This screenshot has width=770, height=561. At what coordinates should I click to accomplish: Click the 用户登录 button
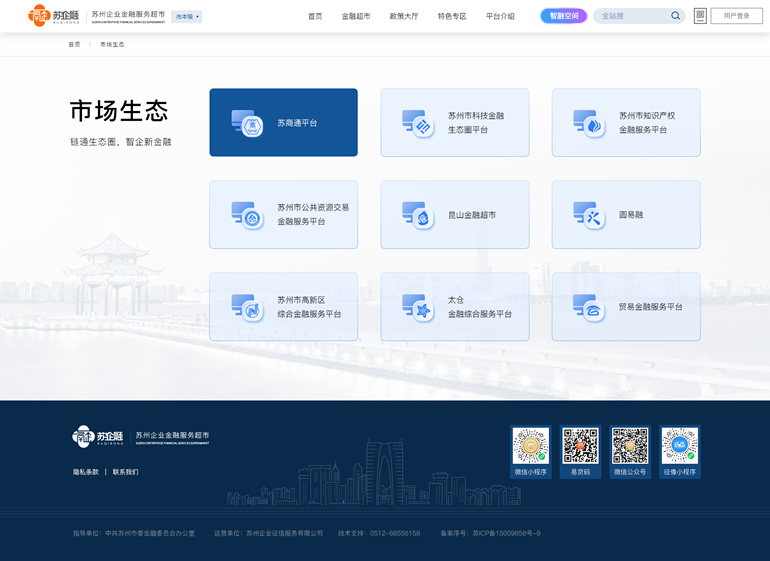[736, 16]
